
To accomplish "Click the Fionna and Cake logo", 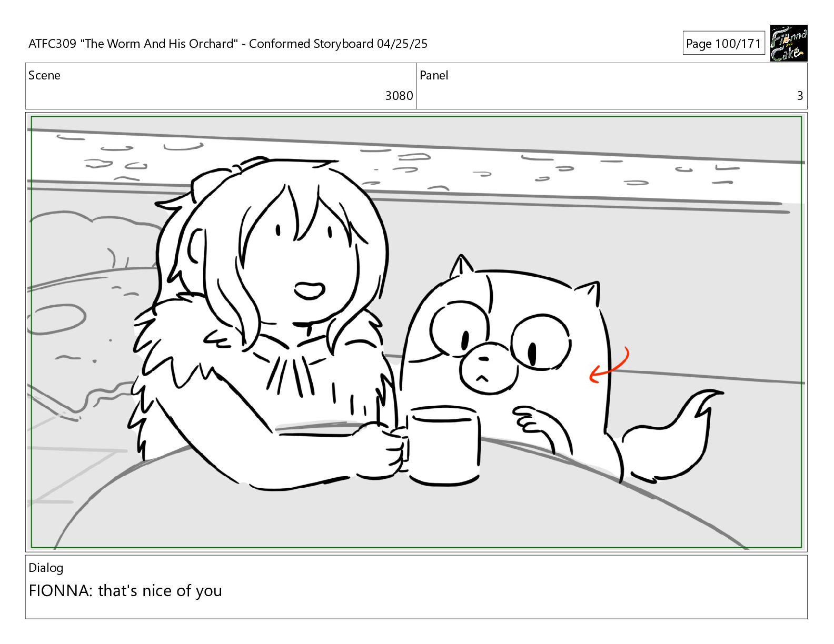I will 788,43.
